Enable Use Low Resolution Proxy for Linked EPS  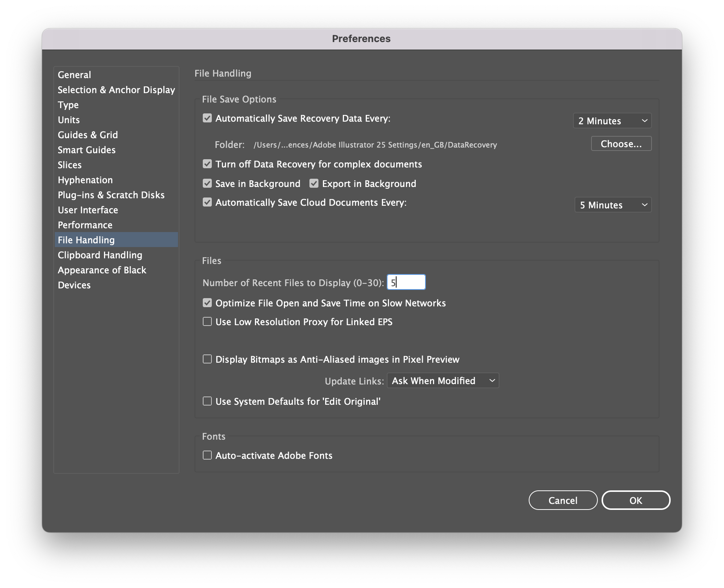pos(207,322)
